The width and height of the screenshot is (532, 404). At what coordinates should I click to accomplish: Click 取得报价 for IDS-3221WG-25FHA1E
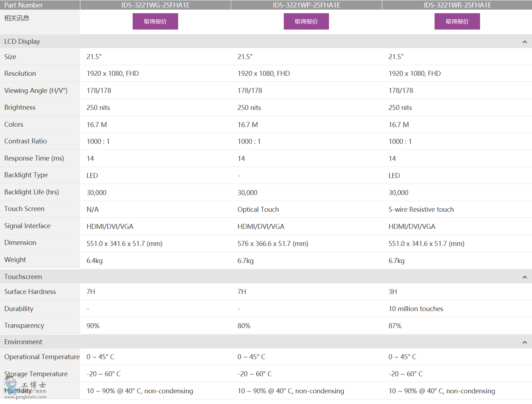point(155,21)
